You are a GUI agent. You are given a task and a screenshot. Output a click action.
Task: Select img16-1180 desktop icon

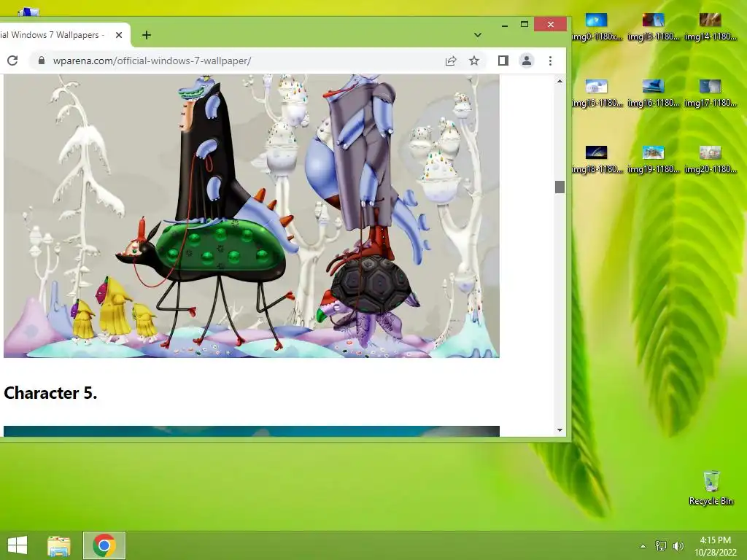click(653, 93)
